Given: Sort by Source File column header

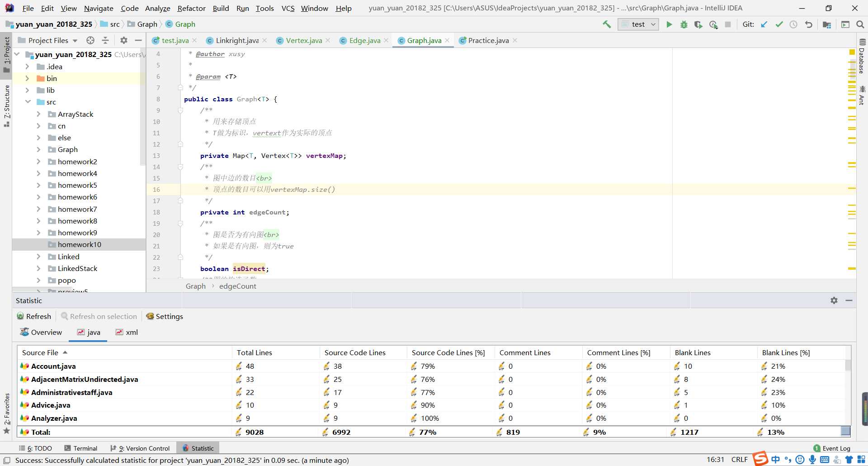Looking at the screenshot, I should pos(125,352).
